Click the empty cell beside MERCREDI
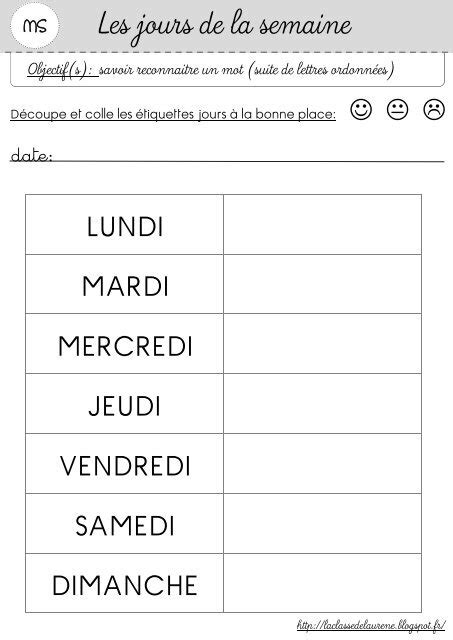The image size is (453, 640). tap(322, 344)
